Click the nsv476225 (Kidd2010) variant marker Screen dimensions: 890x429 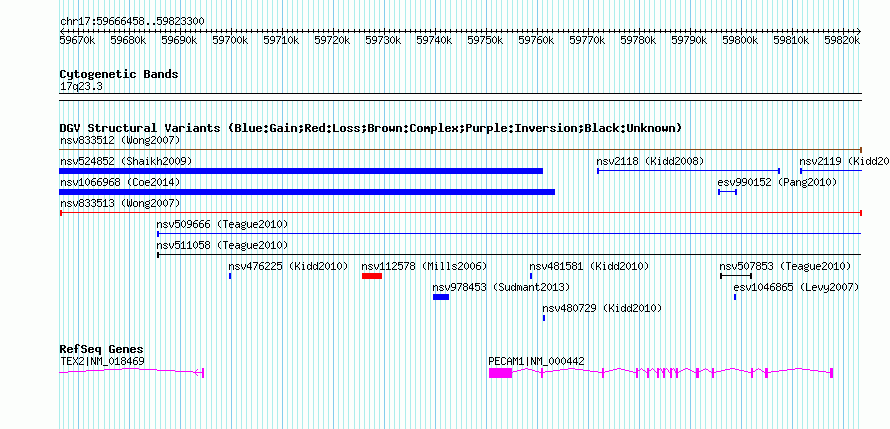[230, 276]
